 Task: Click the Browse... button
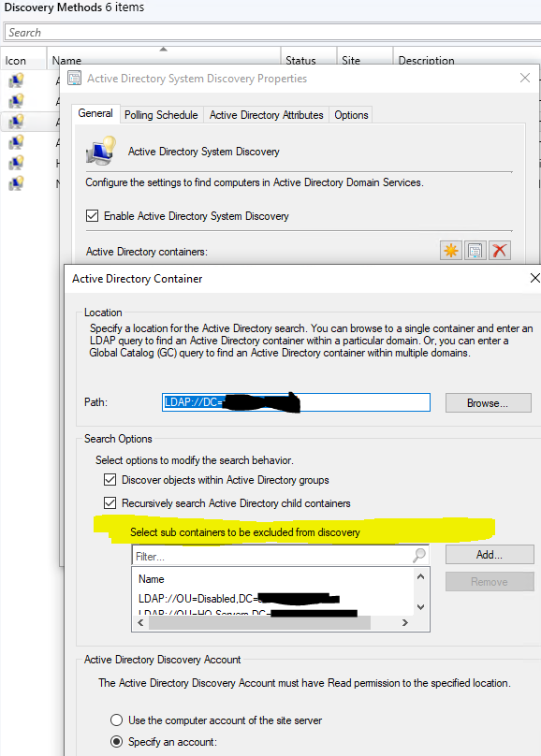coord(488,402)
